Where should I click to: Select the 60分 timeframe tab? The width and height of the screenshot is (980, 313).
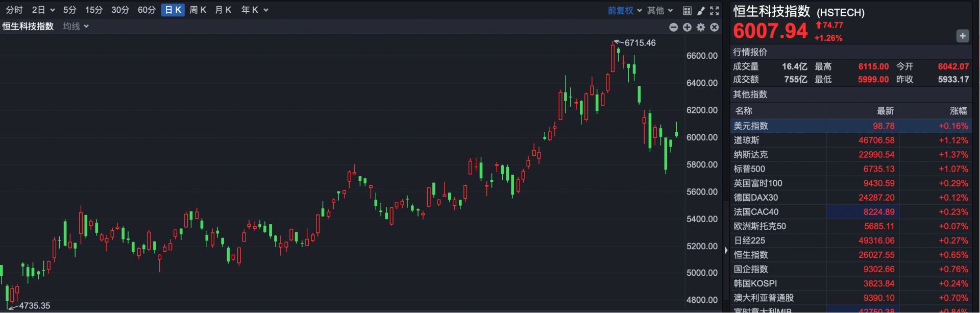146,10
